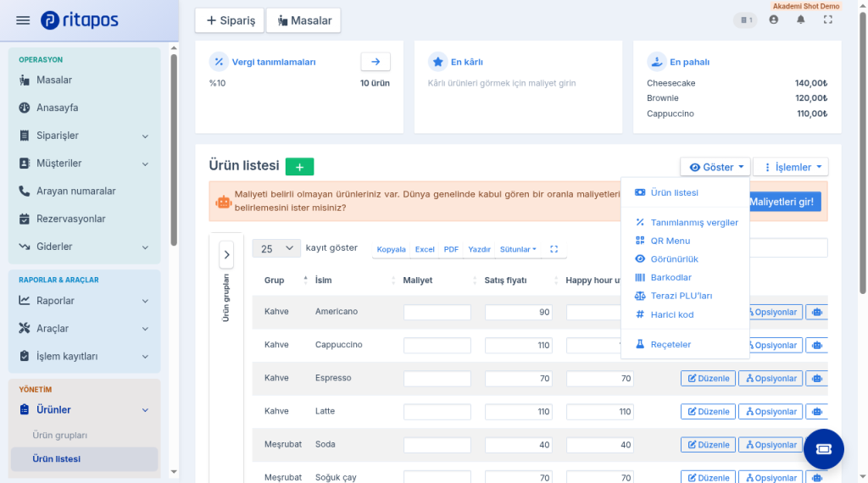
Task: Select Reçeteler in the dropdown menu
Action: point(670,344)
